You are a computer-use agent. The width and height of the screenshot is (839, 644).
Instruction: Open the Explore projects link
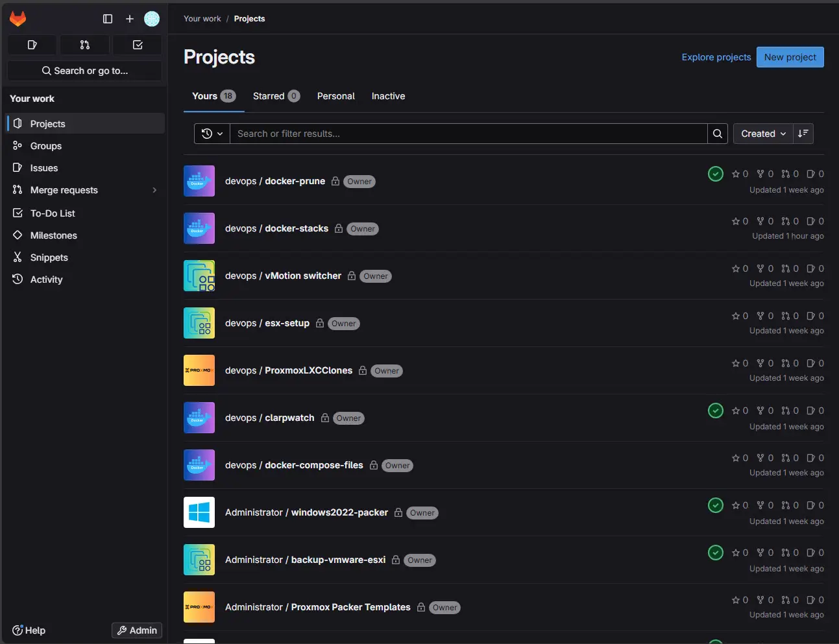pos(716,57)
